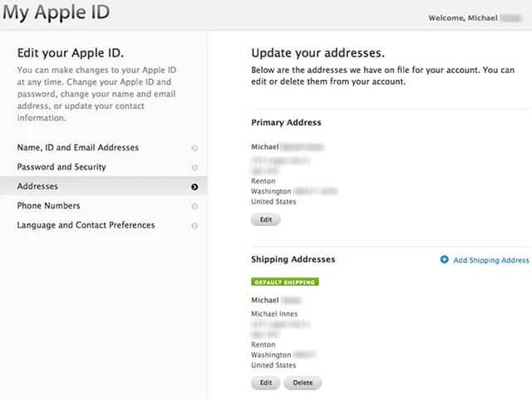Click the arrow icon next to Phone Numbers
Viewport: 532px width, 399px height.
[x=195, y=206]
